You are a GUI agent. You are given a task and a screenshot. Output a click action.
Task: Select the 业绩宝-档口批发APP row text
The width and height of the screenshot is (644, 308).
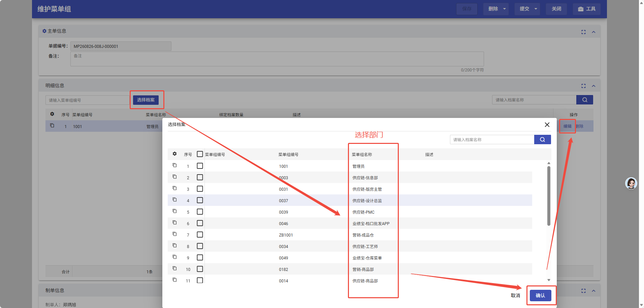(x=371, y=224)
